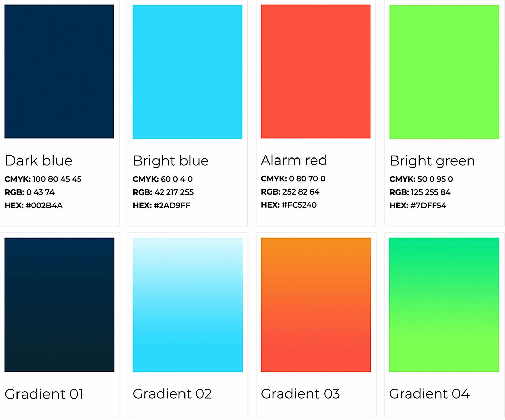505x420 pixels.
Task: Click the RGB 125 255 84 line
Action: click(x=420, y=192)
